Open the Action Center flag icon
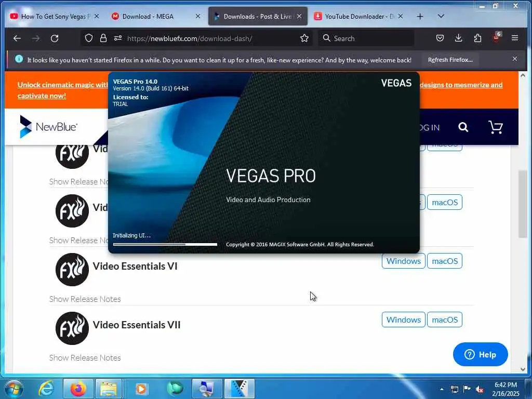The width and height of the screenshot is (532, 399). (467, 389)
